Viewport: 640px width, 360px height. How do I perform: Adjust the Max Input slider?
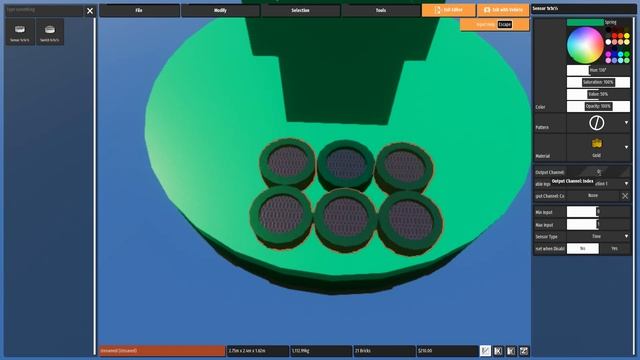pyautogui.click(x=598, y=225)
